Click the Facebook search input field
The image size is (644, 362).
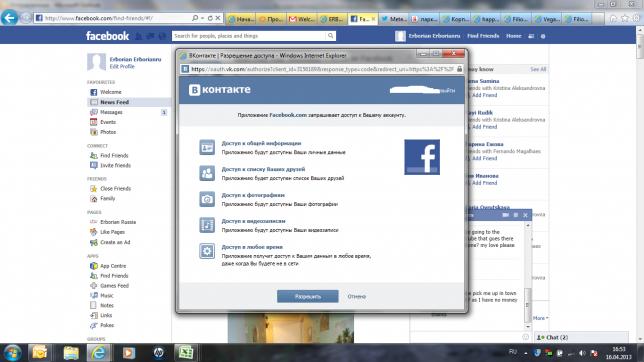[x=249, y=36]
